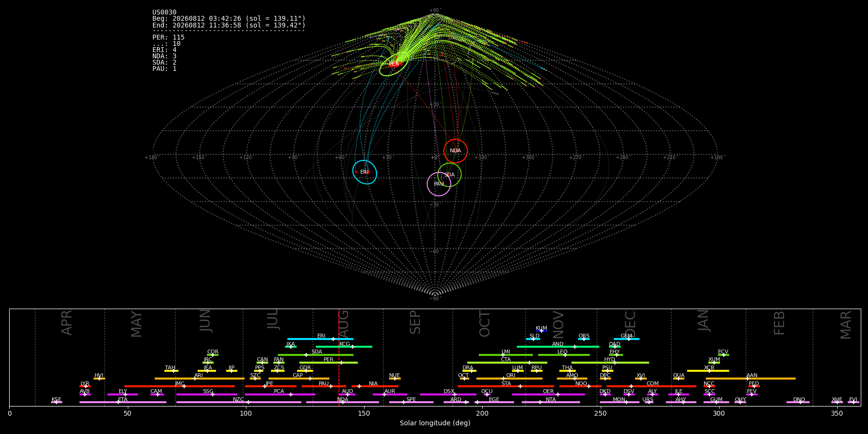Click the orange ORI shower bar

click(x=509, y=379)
